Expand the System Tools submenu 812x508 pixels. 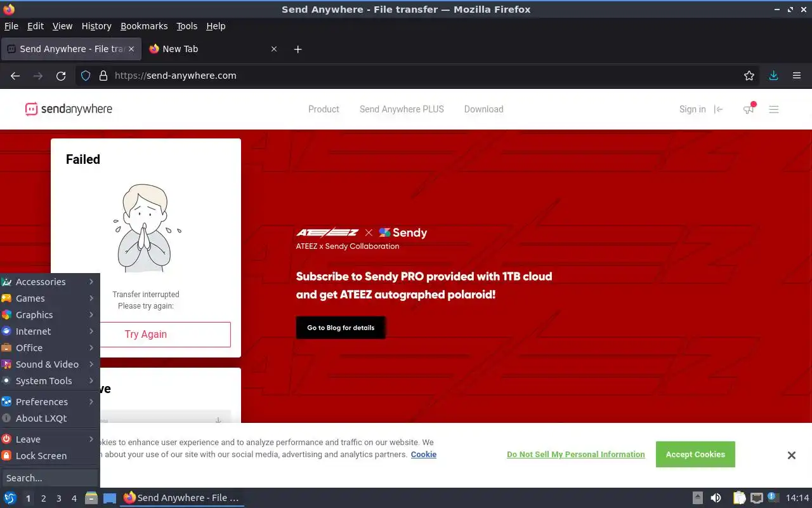(x=49, y=381)
